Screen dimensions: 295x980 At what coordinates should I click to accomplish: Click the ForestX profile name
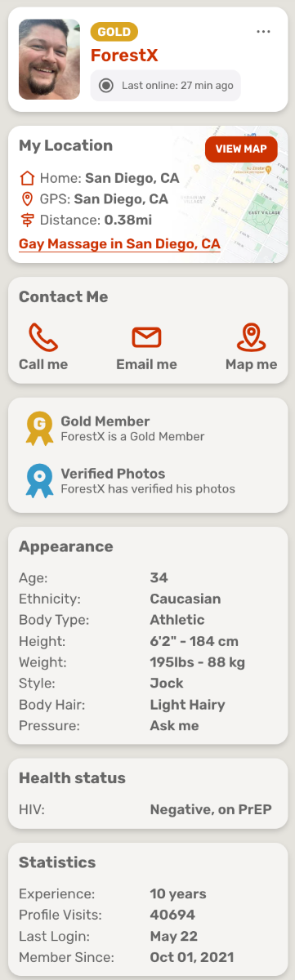tap(124, 56)
